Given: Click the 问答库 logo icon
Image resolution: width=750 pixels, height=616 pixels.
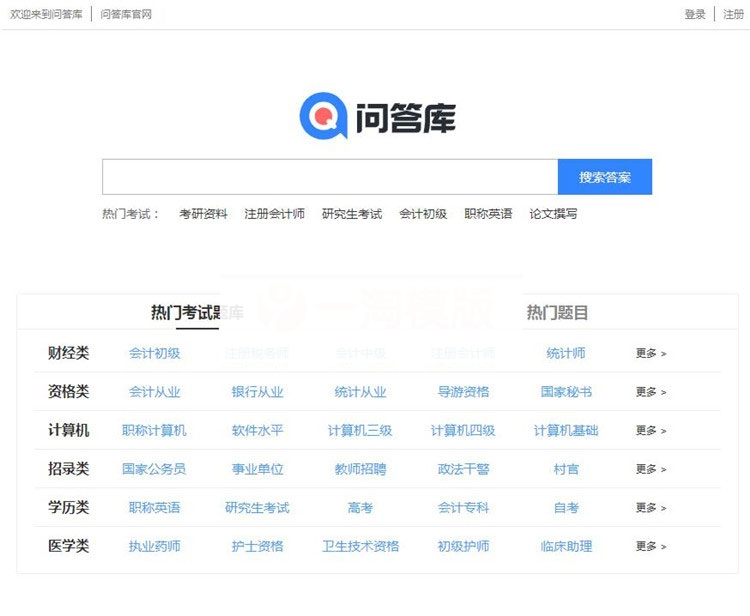Looking at the screenshot, I should coord(323,117).
